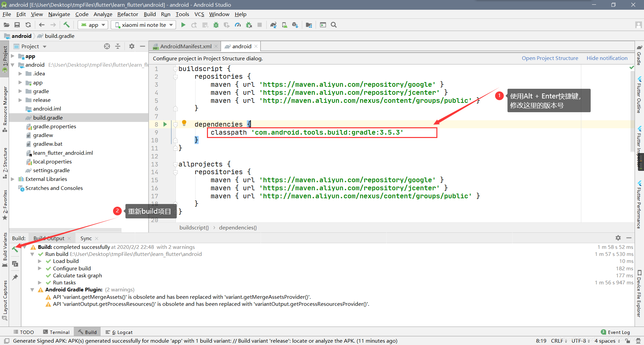The width and height of the screenshot is (644, 345).
Task: Open the TODO tool window
Action: (x=24, y=332)
